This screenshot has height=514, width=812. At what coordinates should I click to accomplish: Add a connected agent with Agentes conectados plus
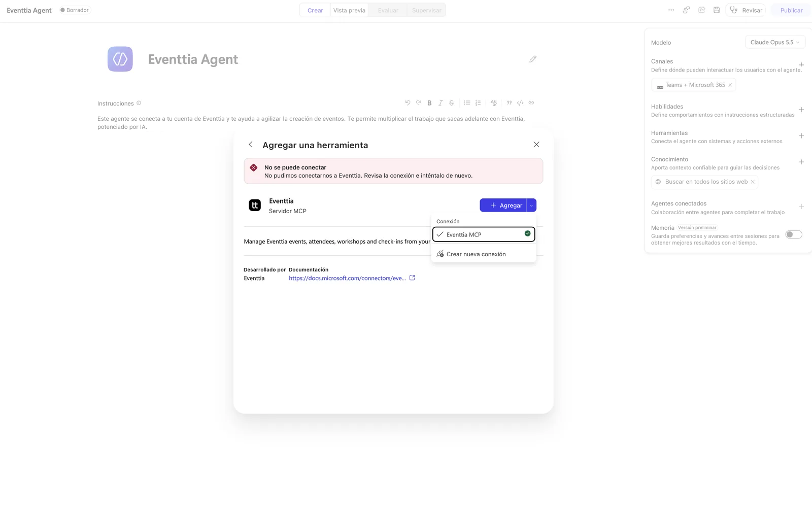click(x=801, y=207)
